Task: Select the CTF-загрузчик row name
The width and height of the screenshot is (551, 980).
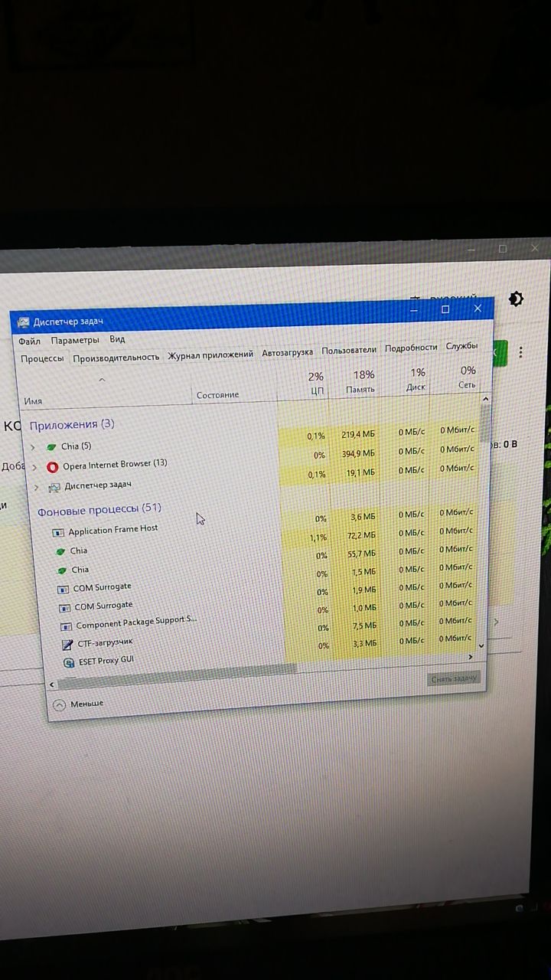Action: point(105,643)
